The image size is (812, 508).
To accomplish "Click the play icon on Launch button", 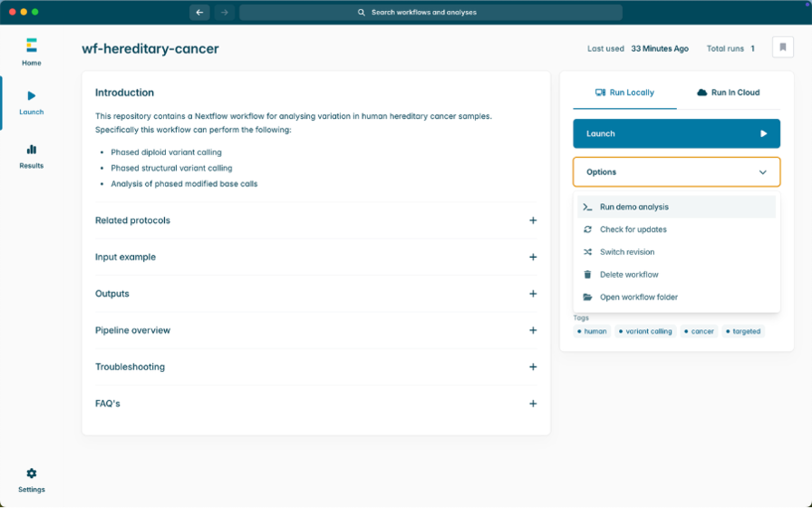I will (763, 133).
